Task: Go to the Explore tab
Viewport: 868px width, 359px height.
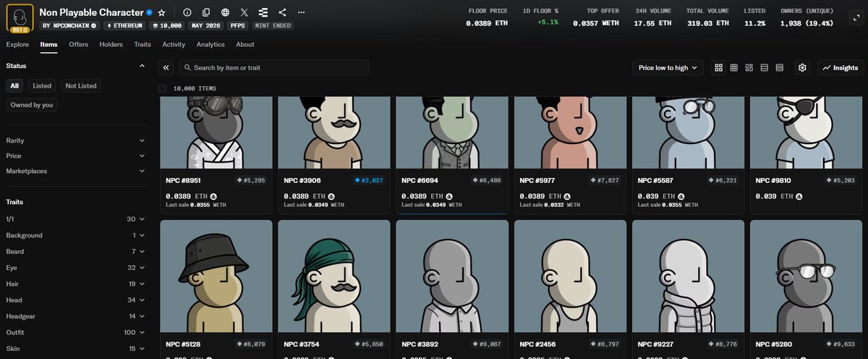Action: click(x=17, y=44)
